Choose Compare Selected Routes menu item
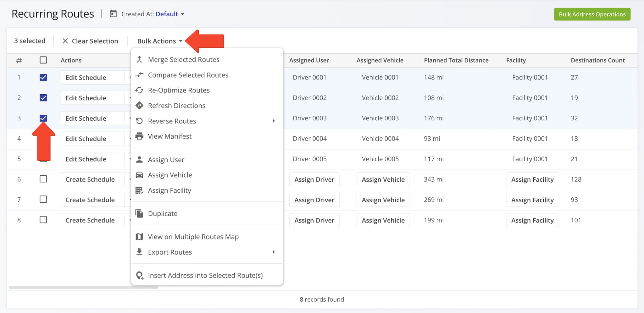Viewport: 644px width, 313px height. click(207, 75)
